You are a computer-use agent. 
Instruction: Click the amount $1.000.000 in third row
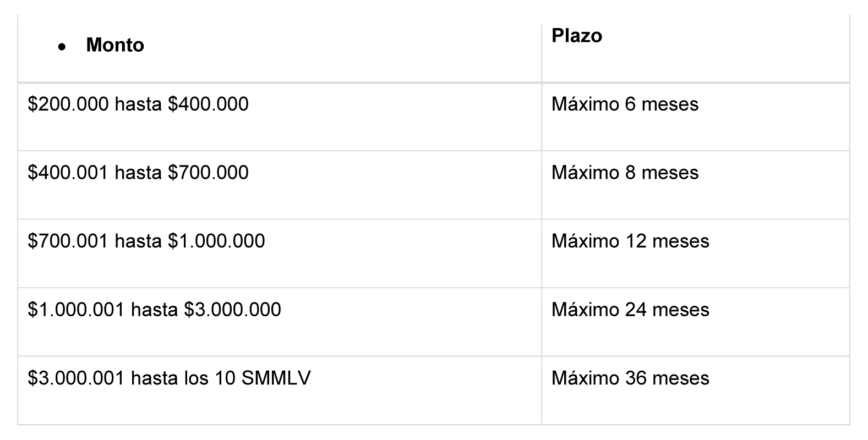pos(216,241)
